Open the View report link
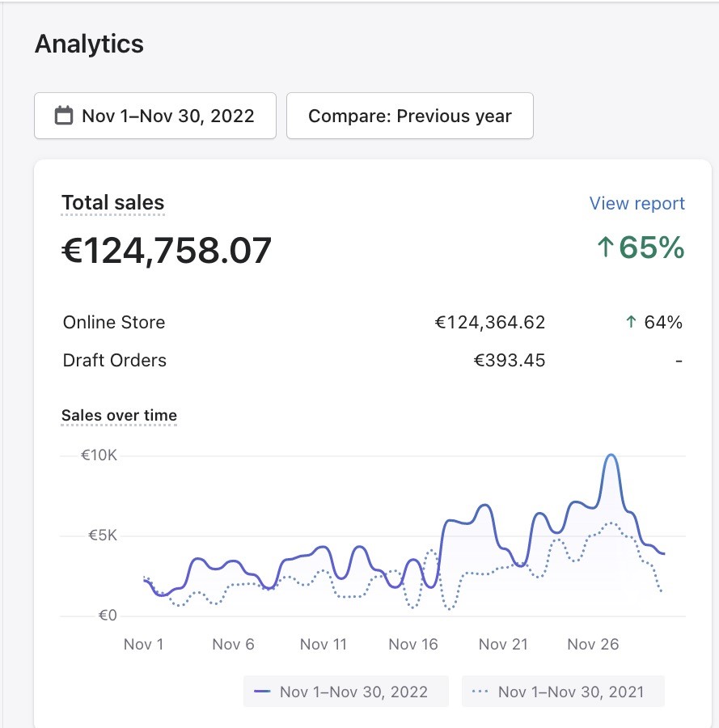The image size is (719, 728). click(x=637, y=204)
